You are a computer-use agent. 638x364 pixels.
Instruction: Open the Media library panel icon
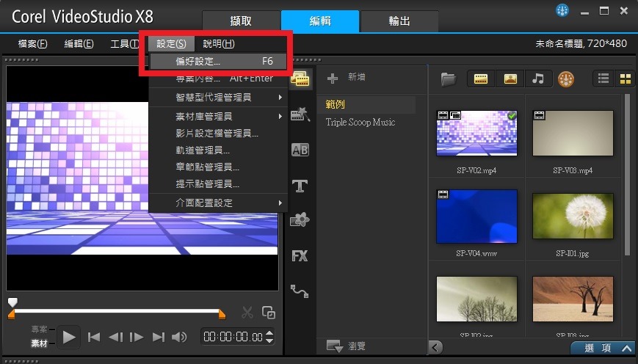pyautogui.click(x=300, y=78)
